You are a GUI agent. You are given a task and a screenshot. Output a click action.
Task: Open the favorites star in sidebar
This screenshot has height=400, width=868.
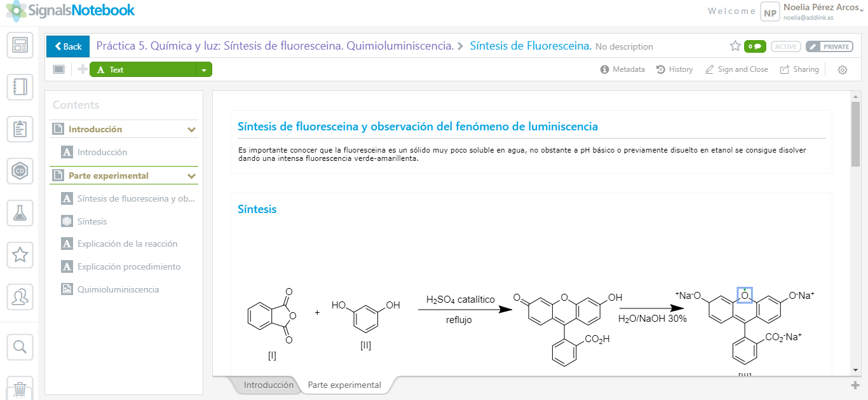20,255
